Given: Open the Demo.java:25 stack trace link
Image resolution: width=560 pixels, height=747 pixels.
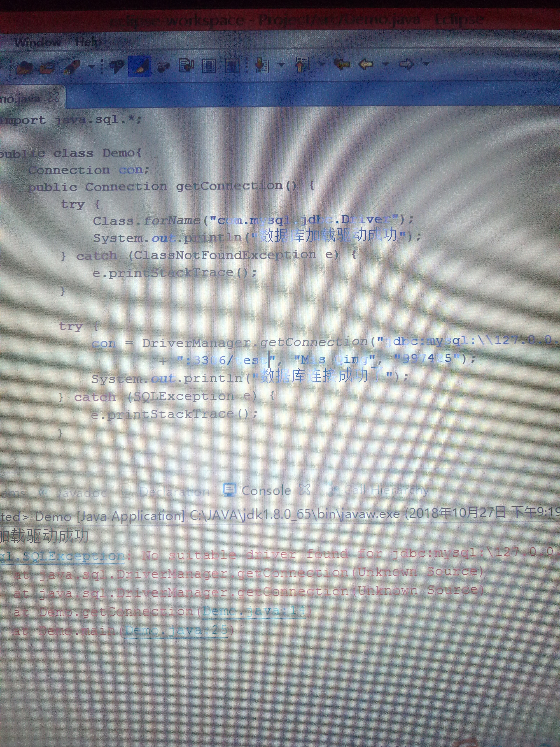Looking at the screenshot, I should 176,630.
